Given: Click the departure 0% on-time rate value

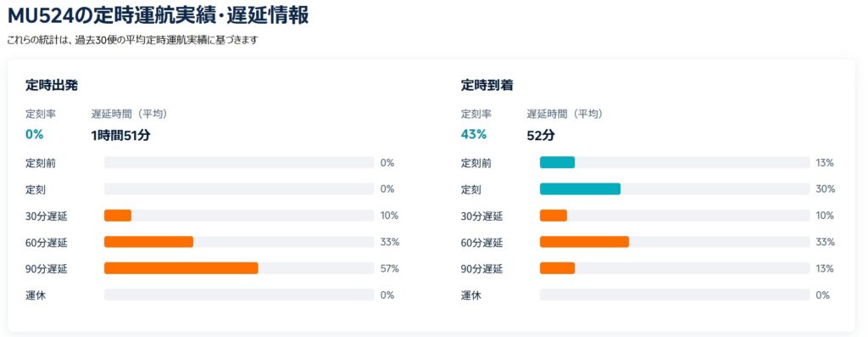Looking at the screenshot, I should click(x=34, y=134).
